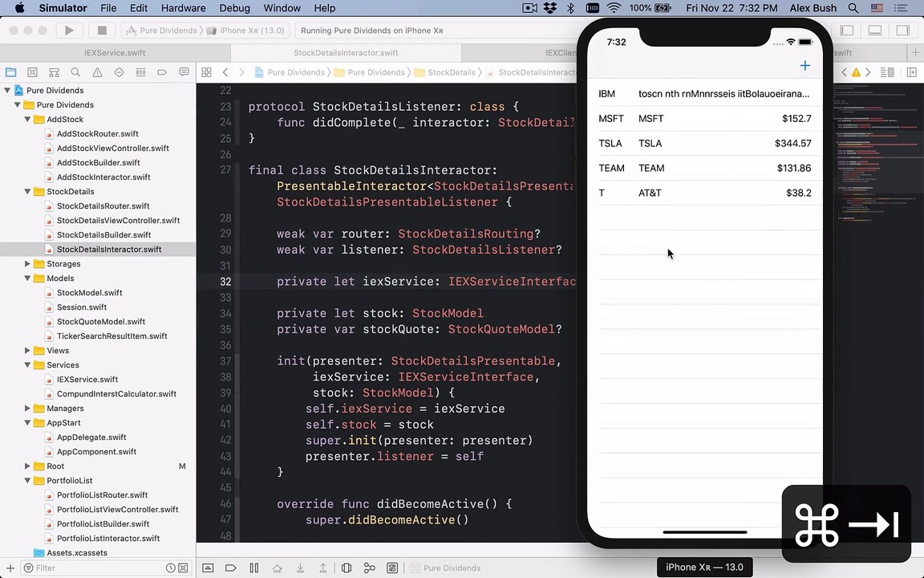This screenshot has width=924, height=578.
Task: Open the File menu
Action: point(108,8)
